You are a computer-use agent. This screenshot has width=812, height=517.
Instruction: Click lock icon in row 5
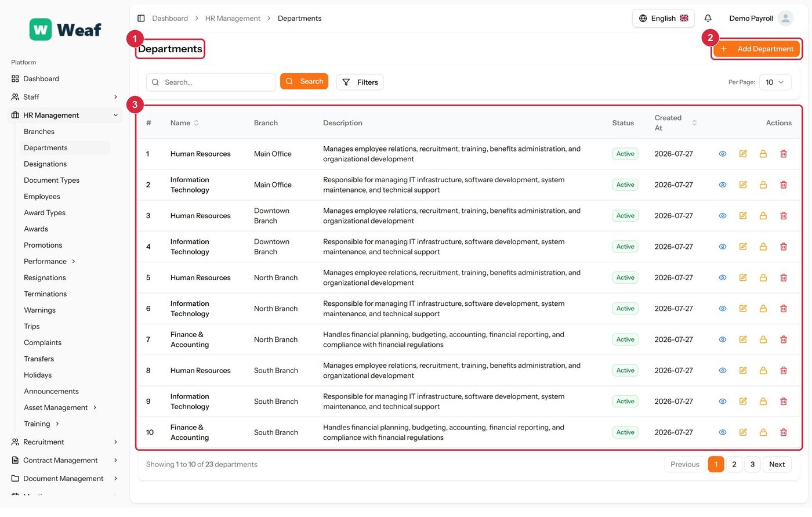coord(763,277)
